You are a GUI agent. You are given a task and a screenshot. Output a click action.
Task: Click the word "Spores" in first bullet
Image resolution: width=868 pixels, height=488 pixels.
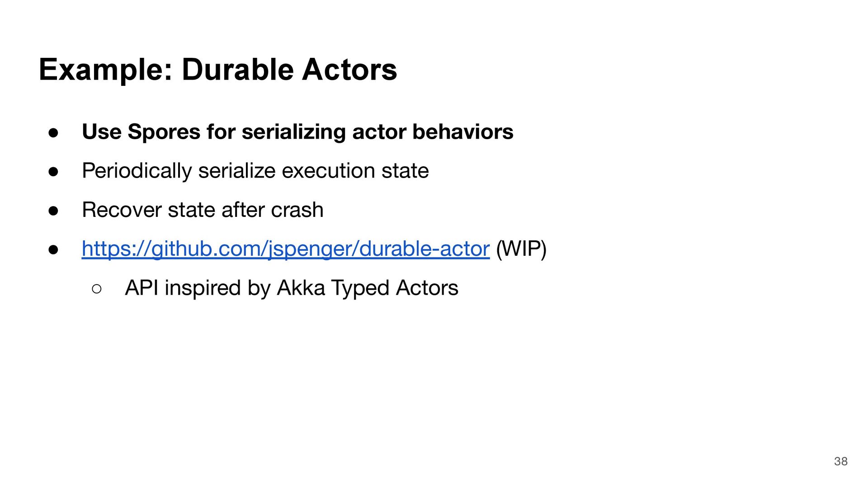(x=164, y=132)
